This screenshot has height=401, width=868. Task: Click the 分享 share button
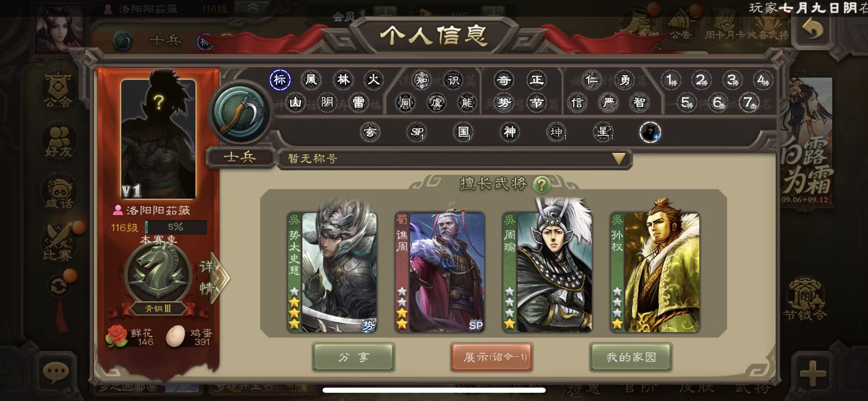pos(353,357)
